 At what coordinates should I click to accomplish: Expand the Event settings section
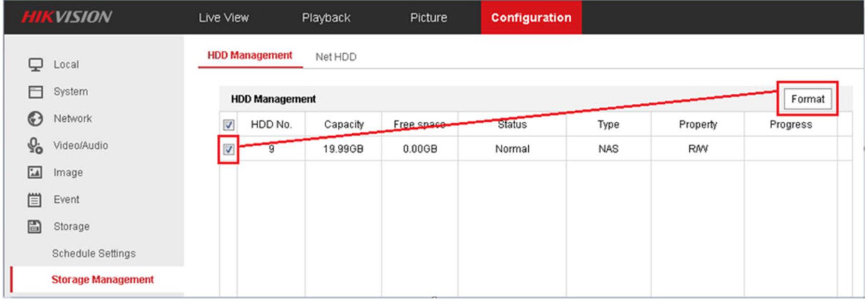(x=66, y=200)
